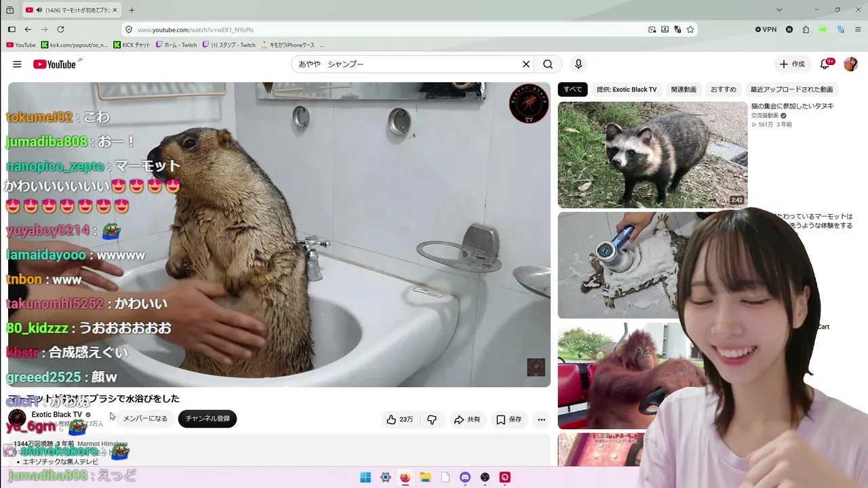The height and width of the screenshot is (488, 868).
Task: Submit search with the magnifying glass button
Action: [x=548, y=64]
